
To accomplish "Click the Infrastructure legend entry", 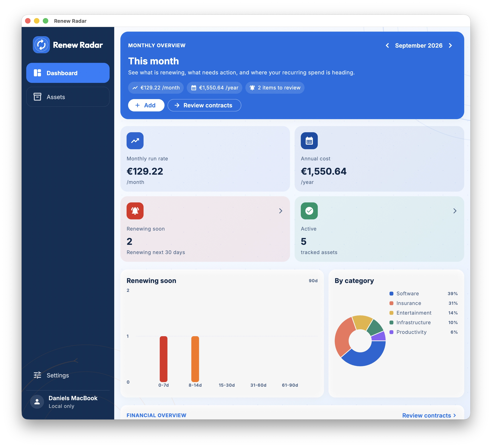I will click(424, 323).
